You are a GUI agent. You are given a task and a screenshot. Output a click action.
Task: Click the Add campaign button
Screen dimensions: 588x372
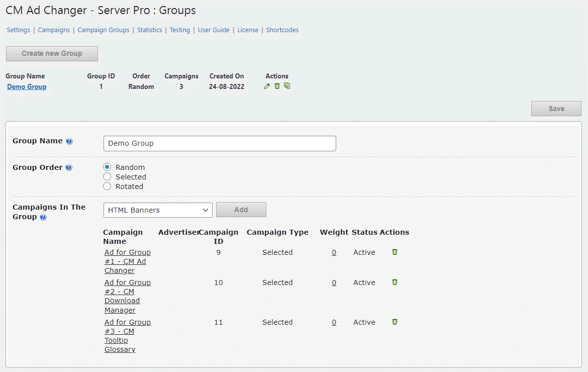(241, 210)
